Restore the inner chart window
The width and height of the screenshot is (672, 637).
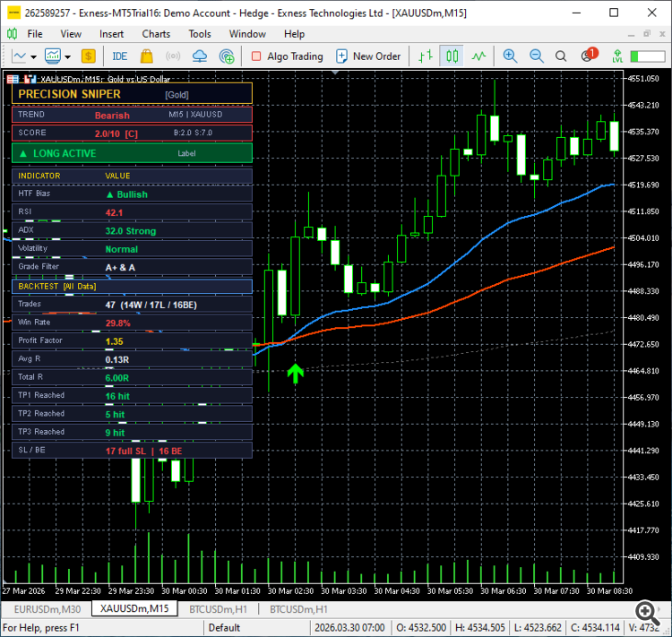tap(647, 33)
